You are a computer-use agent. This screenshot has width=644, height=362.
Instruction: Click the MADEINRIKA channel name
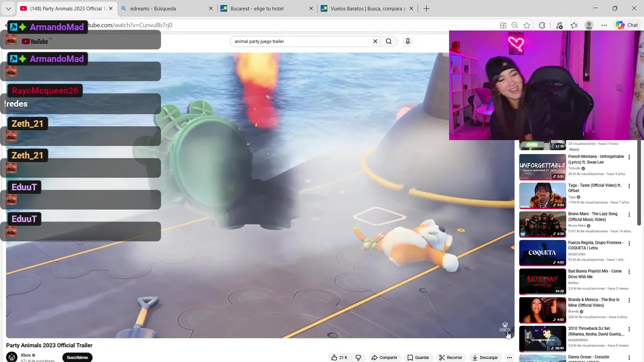[578, 340]
